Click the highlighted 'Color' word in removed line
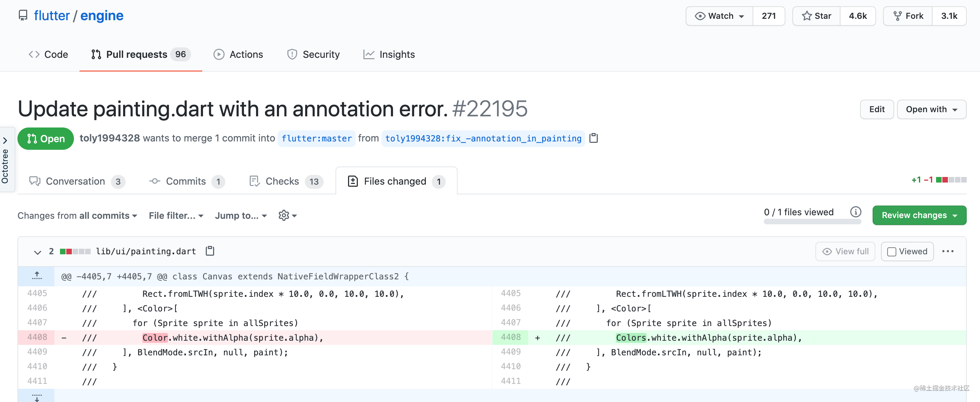Screen dimensions: 980x402 pyautogui.click(x=155, y=338)
